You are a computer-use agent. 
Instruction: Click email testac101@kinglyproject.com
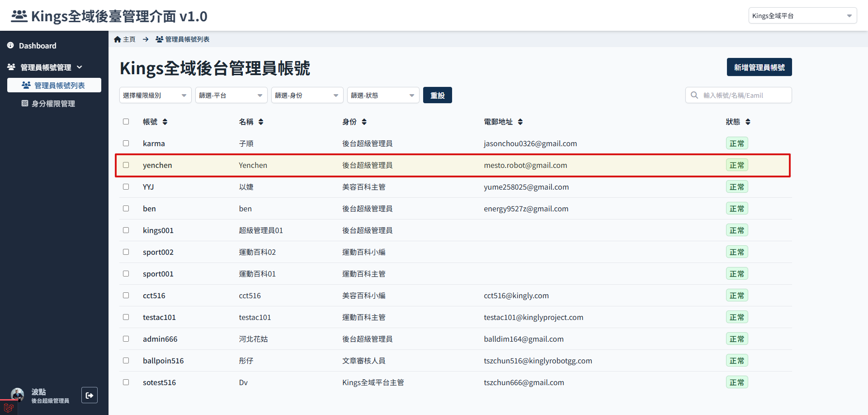coord(533,317)
